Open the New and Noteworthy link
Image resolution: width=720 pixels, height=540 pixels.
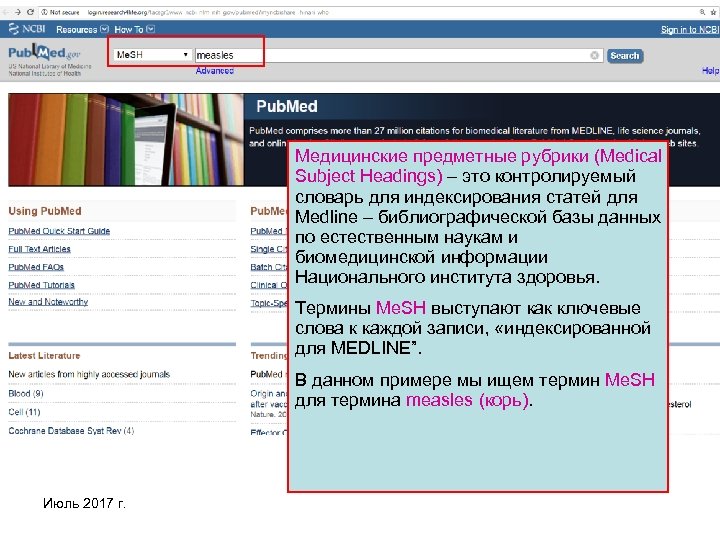[48, 302]
